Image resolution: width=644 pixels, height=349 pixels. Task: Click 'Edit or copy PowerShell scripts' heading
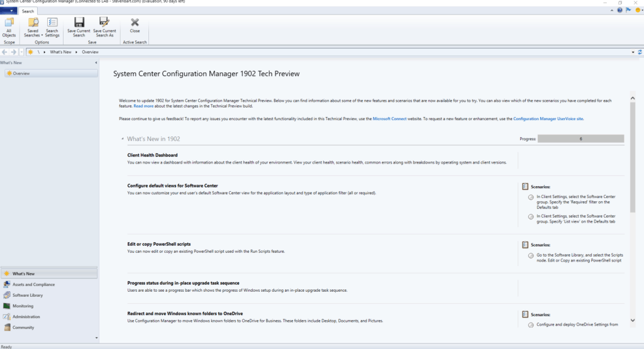point(159,244)
